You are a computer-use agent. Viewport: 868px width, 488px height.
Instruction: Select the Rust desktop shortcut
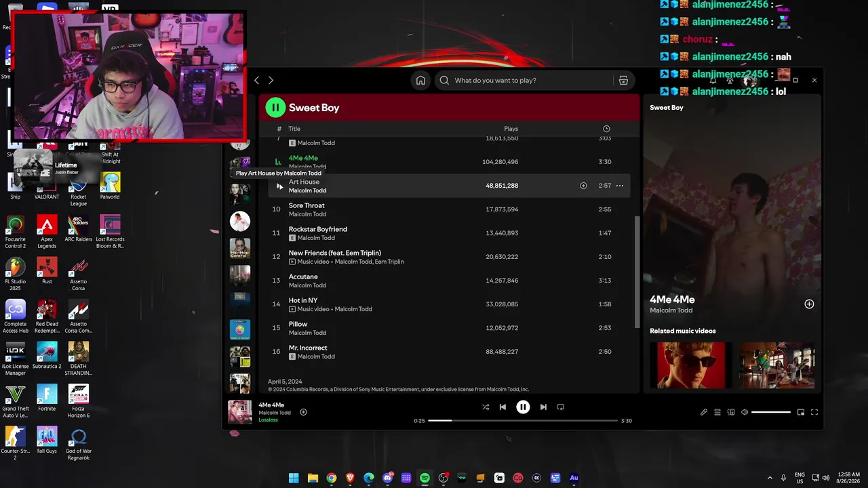click(x=47, y=270)
